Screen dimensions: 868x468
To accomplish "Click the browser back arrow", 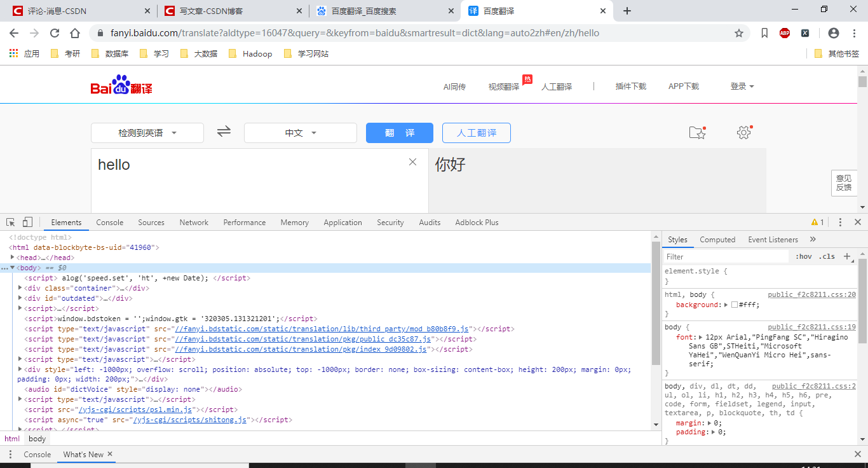I will (14, 33).
